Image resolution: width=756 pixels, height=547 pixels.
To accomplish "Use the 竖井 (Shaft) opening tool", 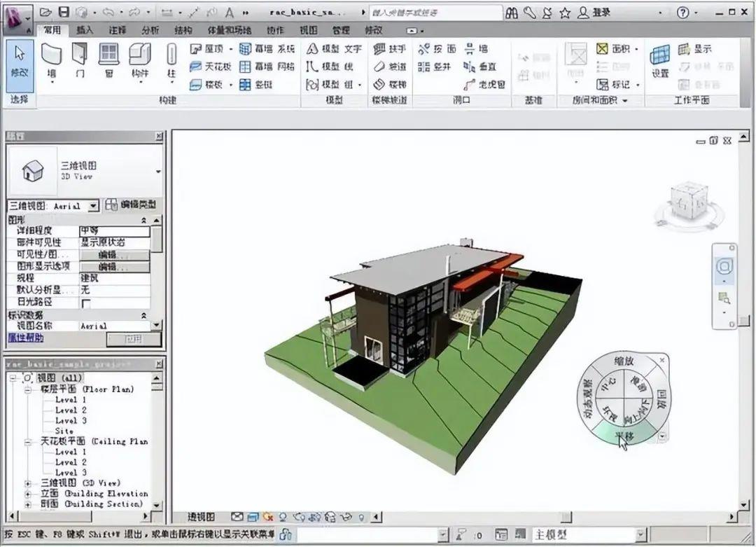I will coord(434,67).
